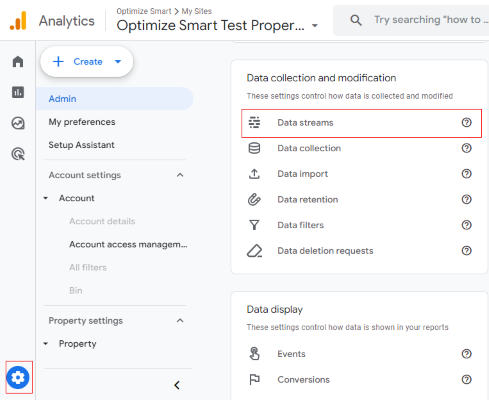Click the Google Analytics logo
The image size is (489, 400).
point(18,21)
